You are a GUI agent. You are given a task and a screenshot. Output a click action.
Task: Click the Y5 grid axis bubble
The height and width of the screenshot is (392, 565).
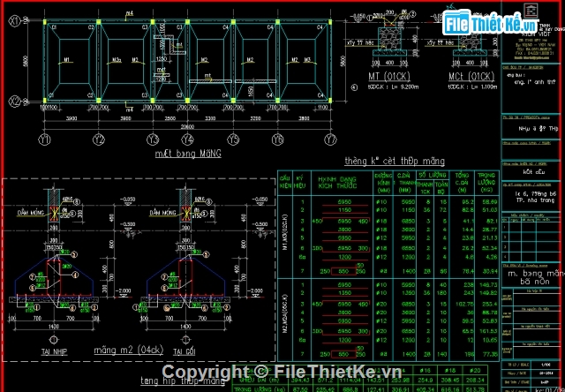tap(233, 139)
